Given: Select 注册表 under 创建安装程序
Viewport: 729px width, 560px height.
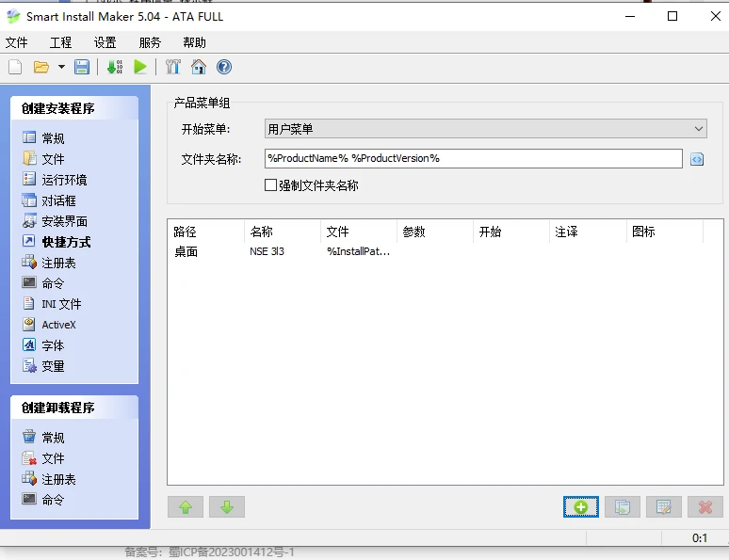Looking at the screenshot, I should point(58,263).
